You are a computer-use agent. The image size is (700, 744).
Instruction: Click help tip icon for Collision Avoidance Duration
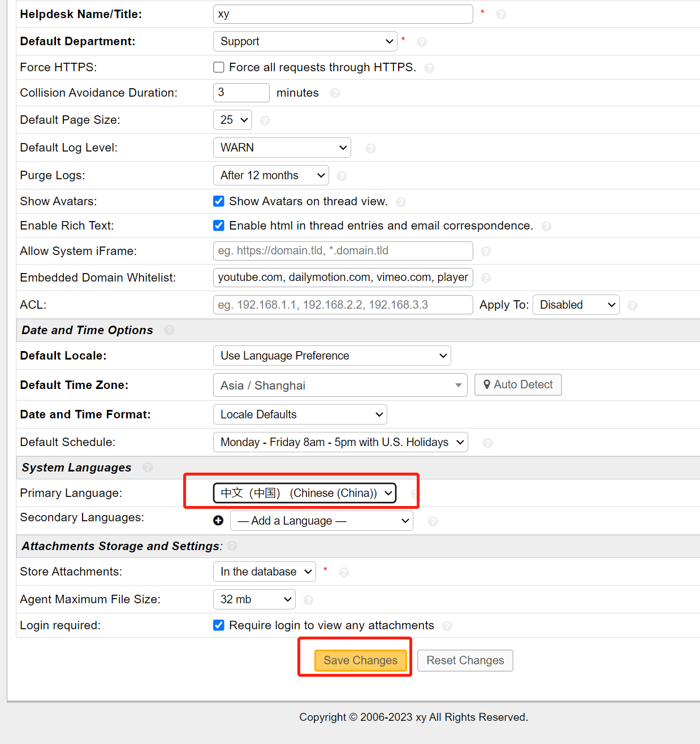point(335,93)
